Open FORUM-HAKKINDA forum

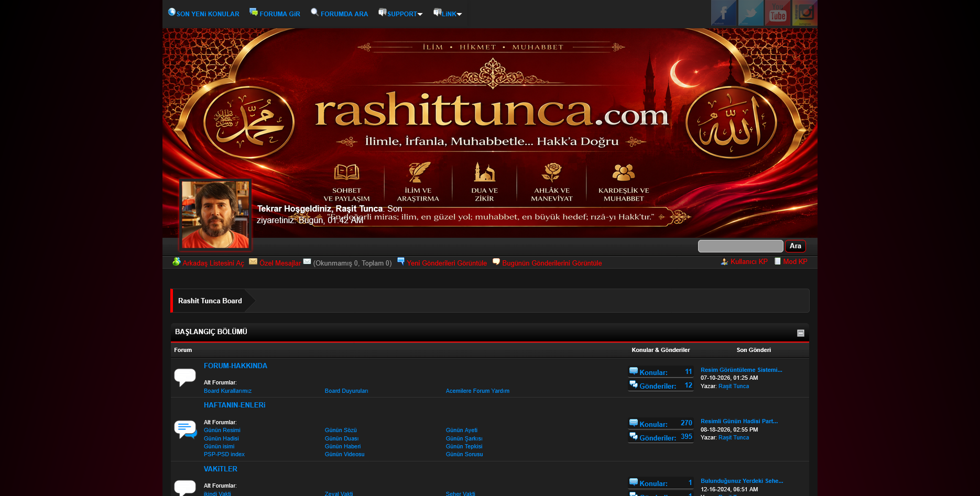235,366
